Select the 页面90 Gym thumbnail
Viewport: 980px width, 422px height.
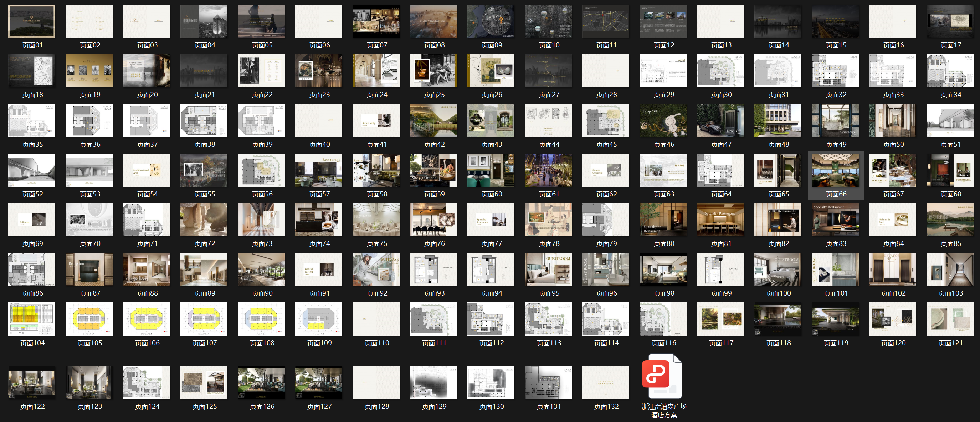(261, 270)
